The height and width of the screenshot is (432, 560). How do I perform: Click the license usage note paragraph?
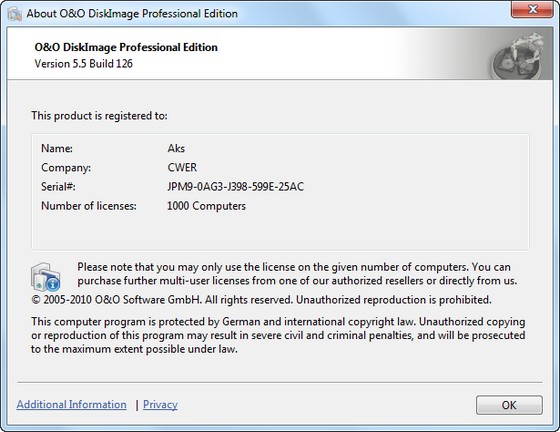297,274
